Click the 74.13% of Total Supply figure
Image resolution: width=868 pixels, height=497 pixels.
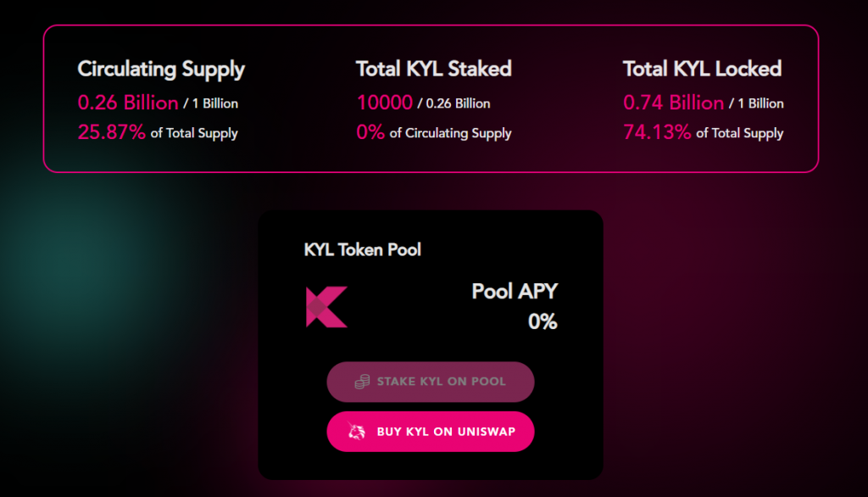(657, 132)
